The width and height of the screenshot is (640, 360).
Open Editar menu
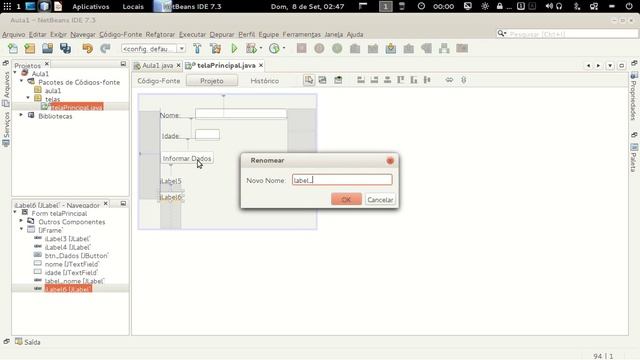37,35
